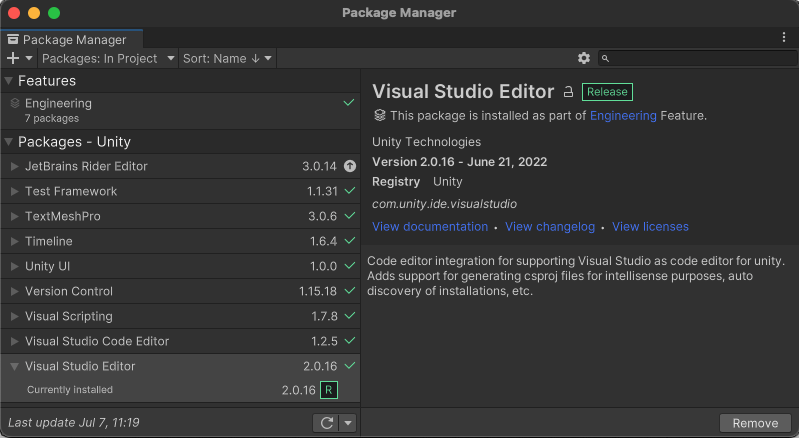Collapse the Features section
799x438 pixels.
point(9,81)
